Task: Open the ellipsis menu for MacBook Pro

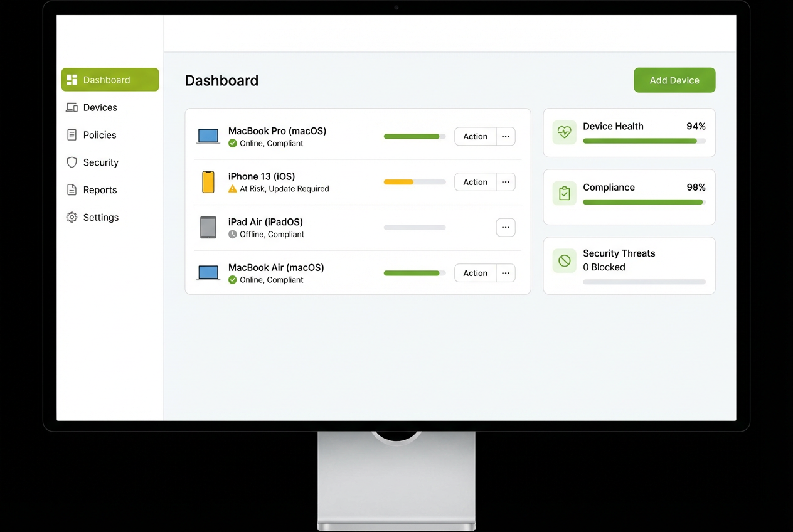Action: (506, 136)
